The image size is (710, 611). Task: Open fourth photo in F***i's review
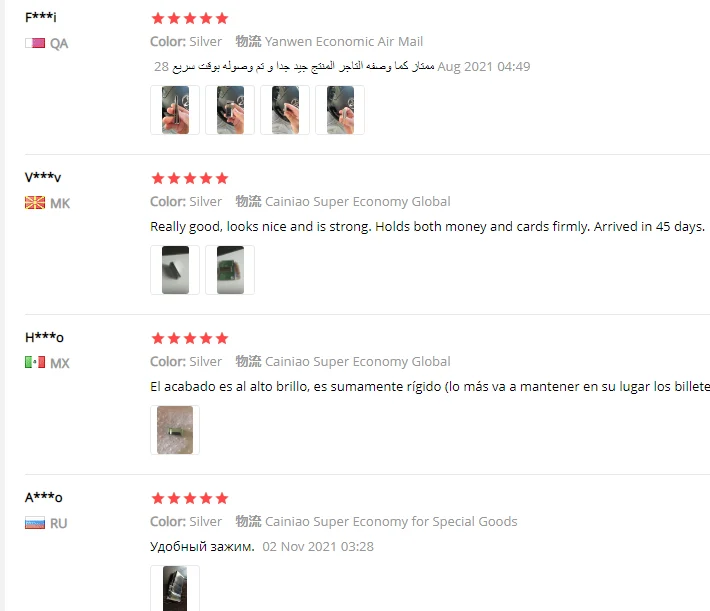click(x=340, y=110)
